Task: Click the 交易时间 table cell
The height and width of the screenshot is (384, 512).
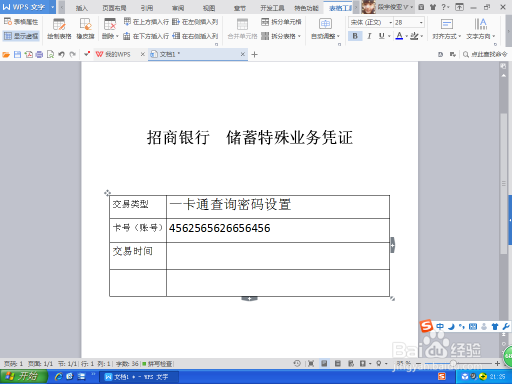Action: click(x=138, y=256)
